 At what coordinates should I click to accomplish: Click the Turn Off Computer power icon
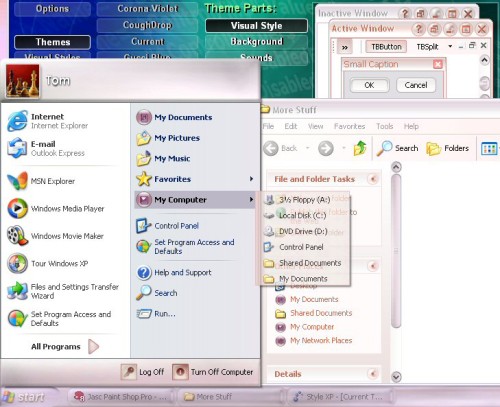(180, 372)
